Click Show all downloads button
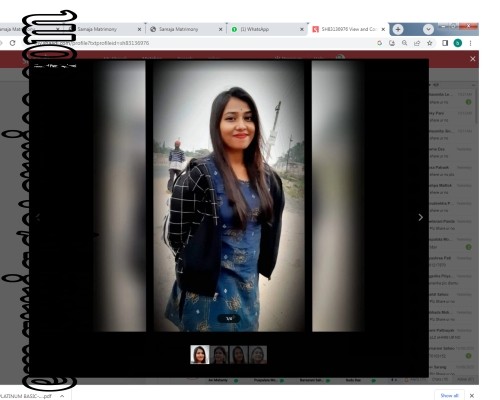 449,396
